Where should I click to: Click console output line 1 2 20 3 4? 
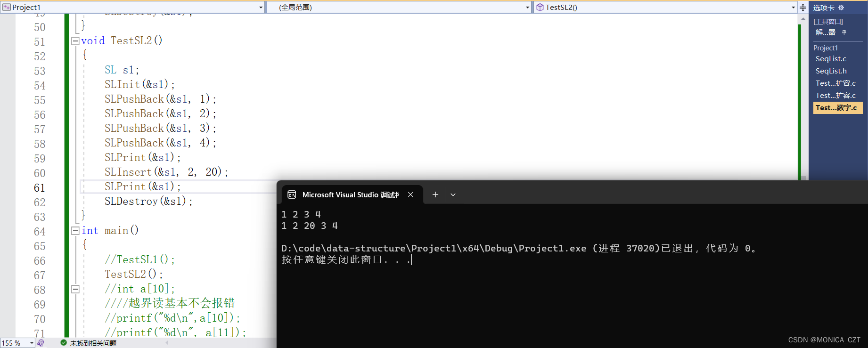(x=310, y=226)
